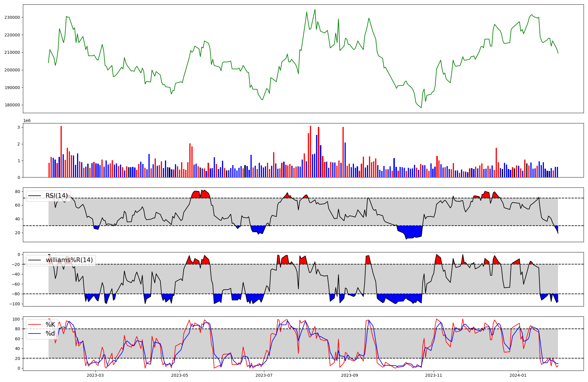
Task: Click the 2024-01 x-axis date label
Action: click(x=518, y=375)
